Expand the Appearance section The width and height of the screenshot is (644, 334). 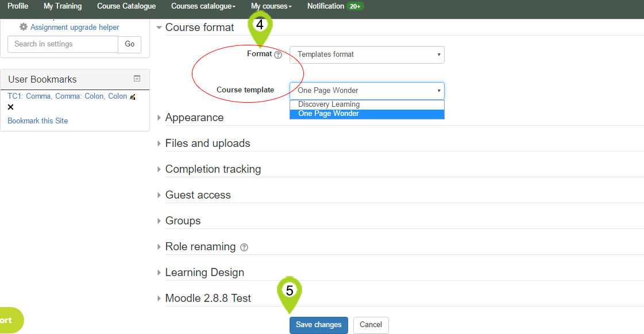point(194,118)
